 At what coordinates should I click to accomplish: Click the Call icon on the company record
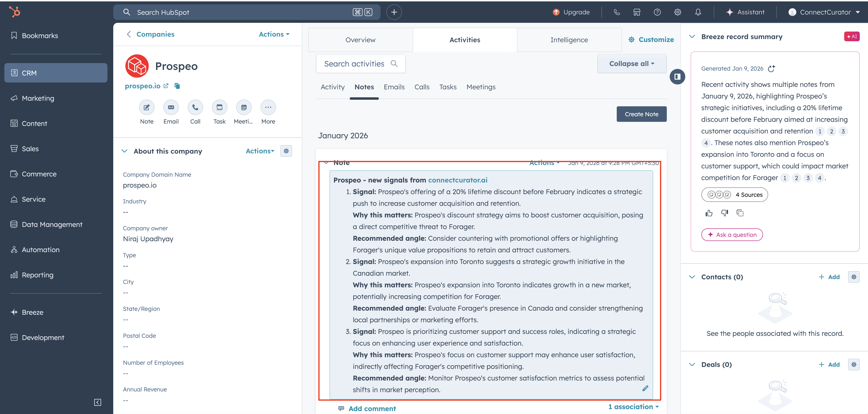[x=195, y=107]
